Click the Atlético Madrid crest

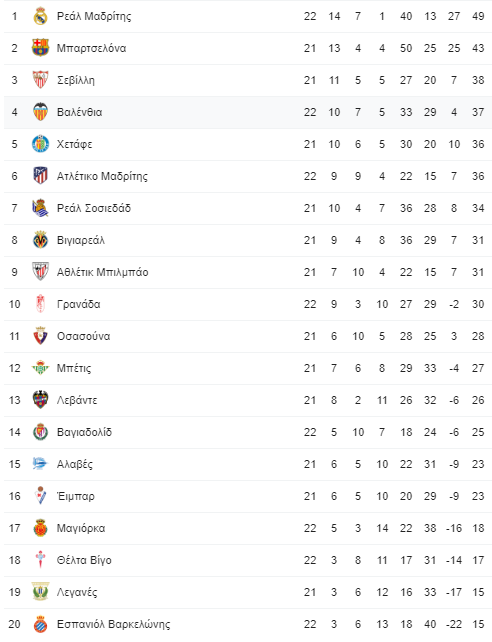tap(40, 176)
